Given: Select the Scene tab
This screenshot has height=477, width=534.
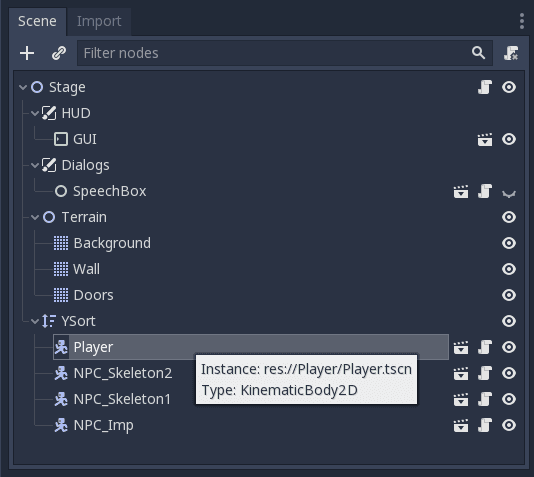Looking at the screenshot, I should pyautogui.click(x=37, y=21).
